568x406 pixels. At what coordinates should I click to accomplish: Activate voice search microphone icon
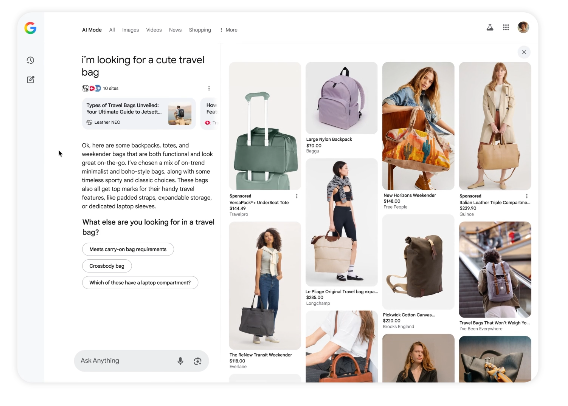coord(180,361)
